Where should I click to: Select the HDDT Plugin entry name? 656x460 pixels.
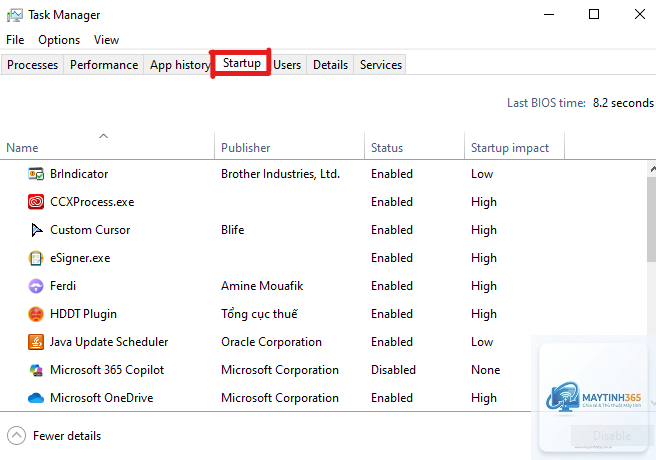click(x=83, y=314)
